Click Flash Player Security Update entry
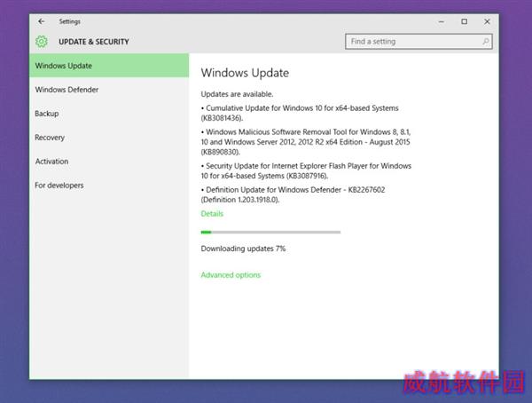The height and width of the screenshot is (403, 532). 306,170
